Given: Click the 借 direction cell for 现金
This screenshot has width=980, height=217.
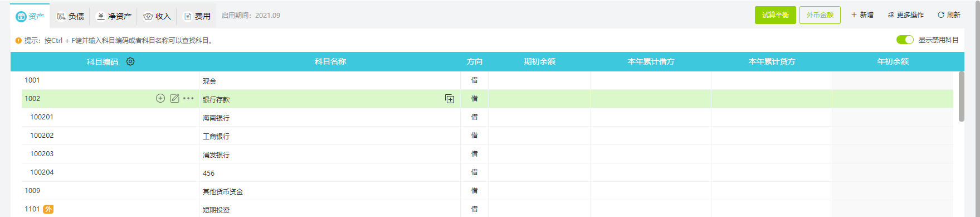Looking at the screenshot, I should (474, 80).
